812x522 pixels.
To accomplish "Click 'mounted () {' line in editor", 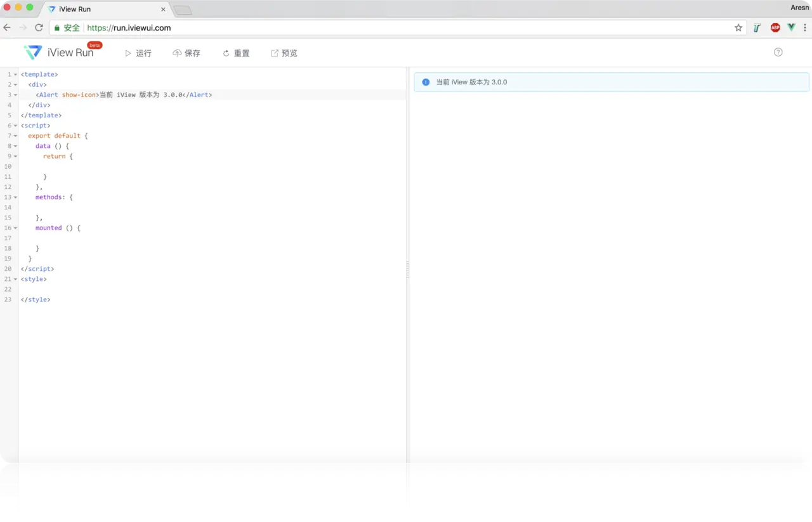I will (x=58, y=228).
